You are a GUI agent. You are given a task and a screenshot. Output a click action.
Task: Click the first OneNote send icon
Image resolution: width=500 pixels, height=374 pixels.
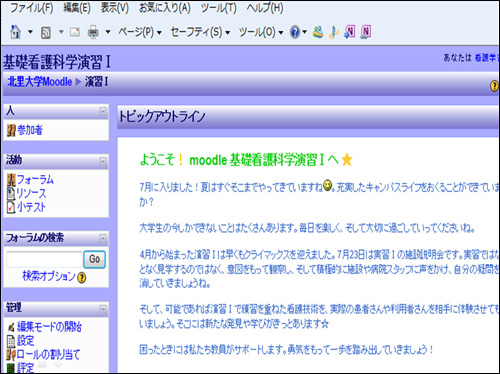349,32
